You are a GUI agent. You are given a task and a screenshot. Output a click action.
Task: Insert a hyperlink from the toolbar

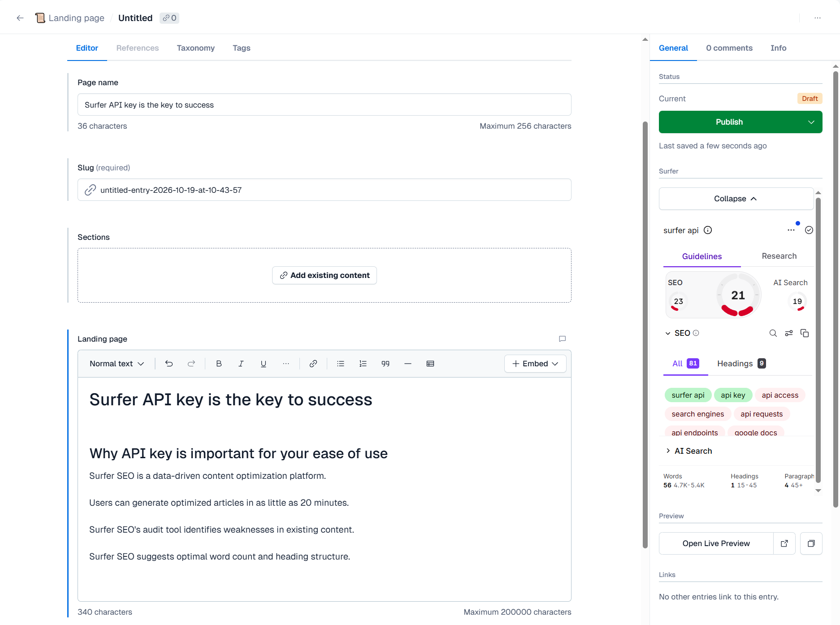(313, 364)
